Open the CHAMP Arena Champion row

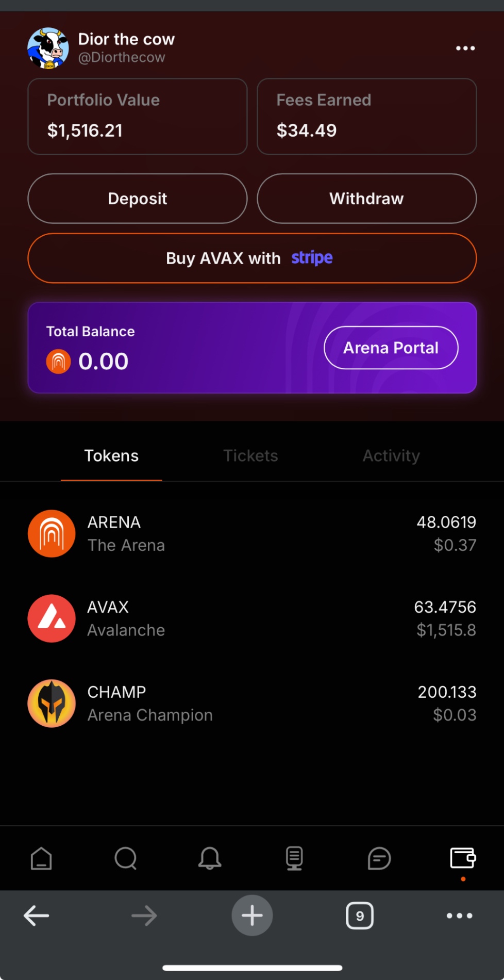click(252, 703)
